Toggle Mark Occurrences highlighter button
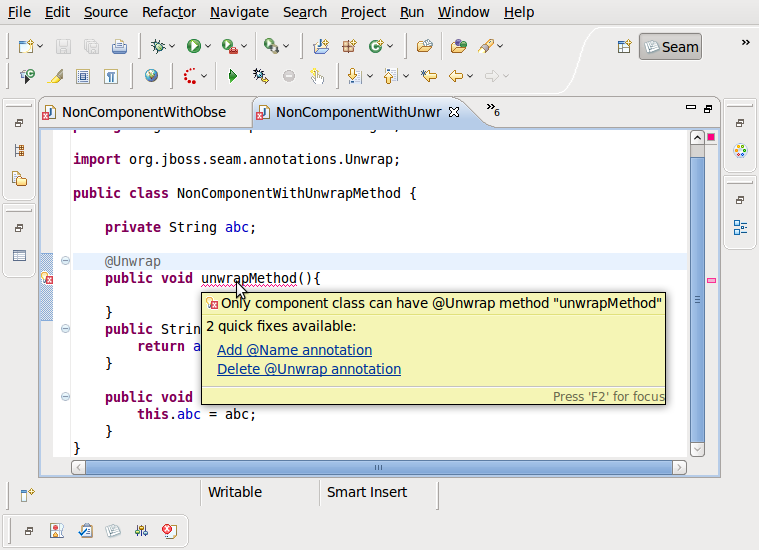Image resolution: width=759 pixels, height=550 pixels. [55, 76]
